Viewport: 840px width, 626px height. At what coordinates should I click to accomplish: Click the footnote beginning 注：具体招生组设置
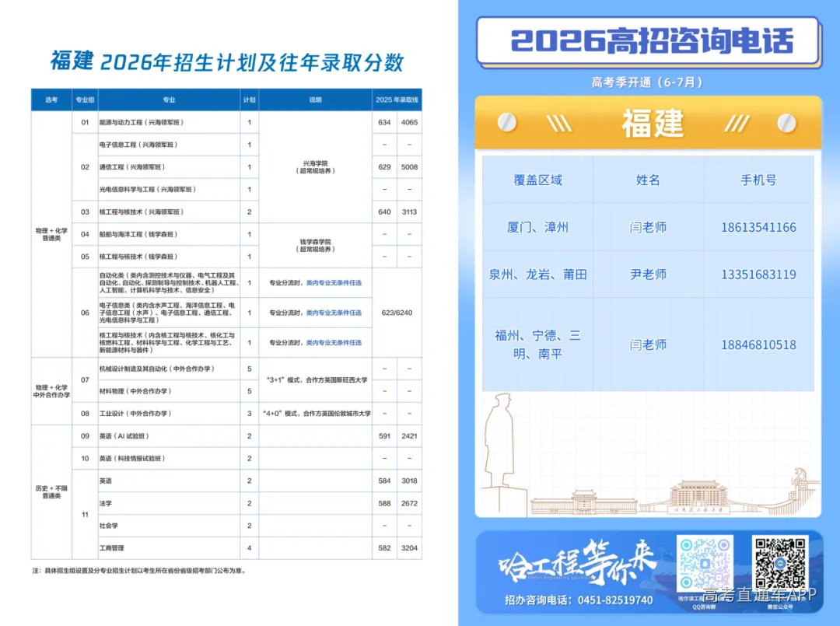click(139, 571)
